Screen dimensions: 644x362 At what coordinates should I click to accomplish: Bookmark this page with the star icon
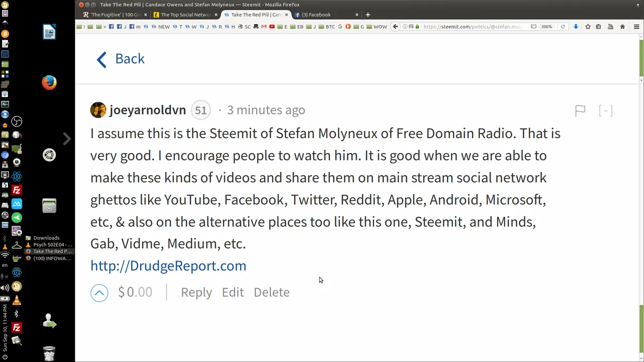tap(588, 27)
